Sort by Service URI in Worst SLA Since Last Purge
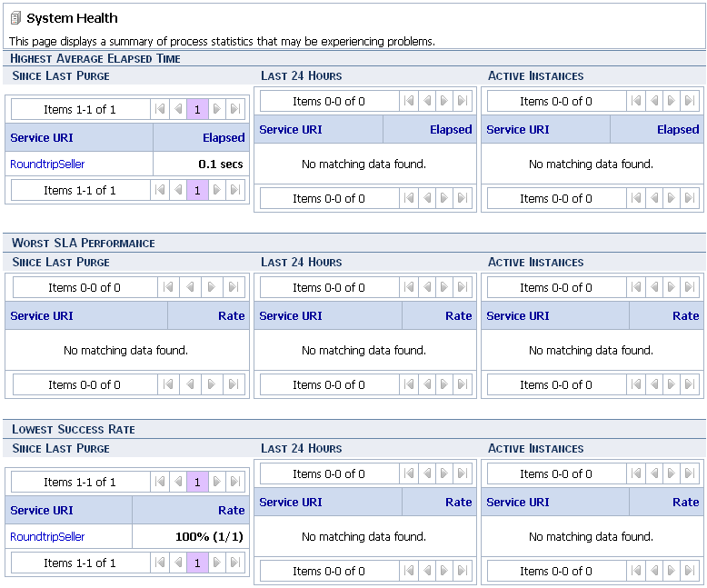The width and height of the screenshot is (707, 588). 41,316
